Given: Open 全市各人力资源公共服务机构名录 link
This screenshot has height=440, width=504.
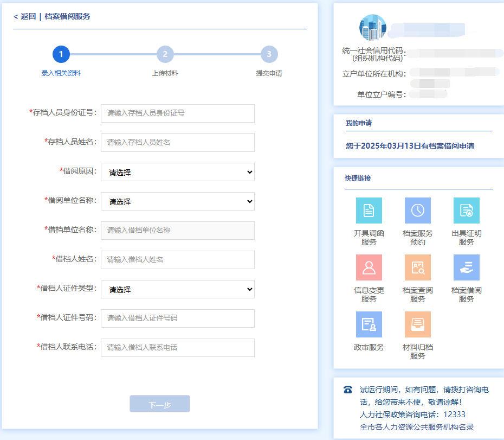Looking at the screenshot, I should point(417,427).
